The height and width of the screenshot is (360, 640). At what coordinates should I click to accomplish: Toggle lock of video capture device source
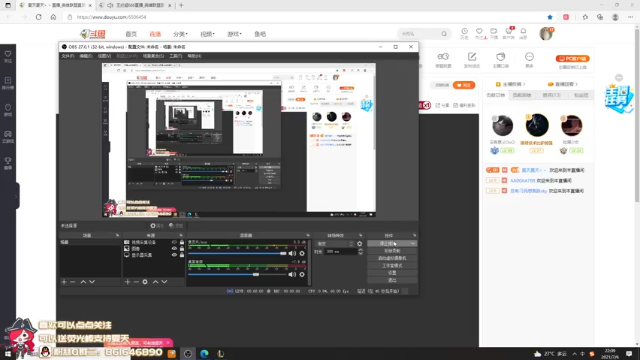point(182,242)
